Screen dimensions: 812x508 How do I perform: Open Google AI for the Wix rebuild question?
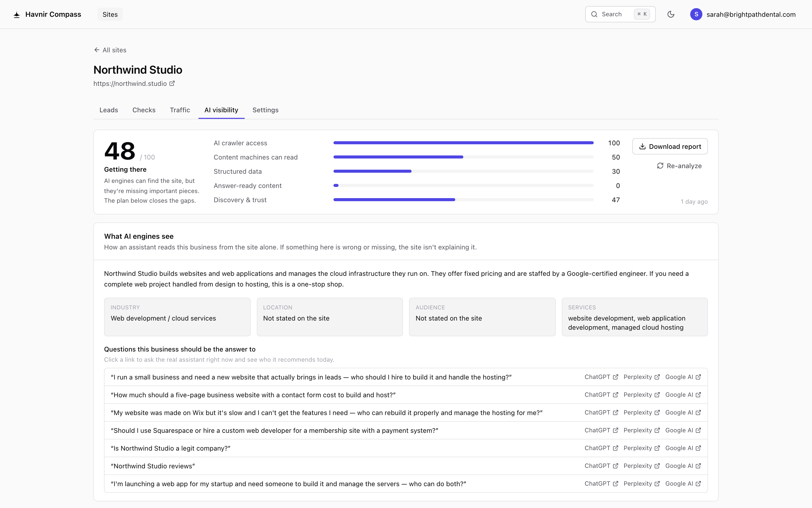coord(683,412)
